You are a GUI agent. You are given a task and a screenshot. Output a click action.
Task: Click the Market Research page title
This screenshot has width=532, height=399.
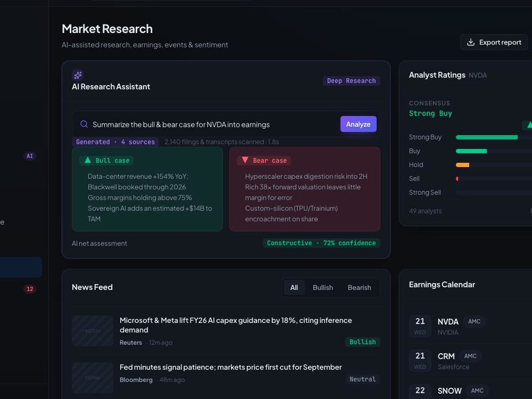tap(107, 29)
